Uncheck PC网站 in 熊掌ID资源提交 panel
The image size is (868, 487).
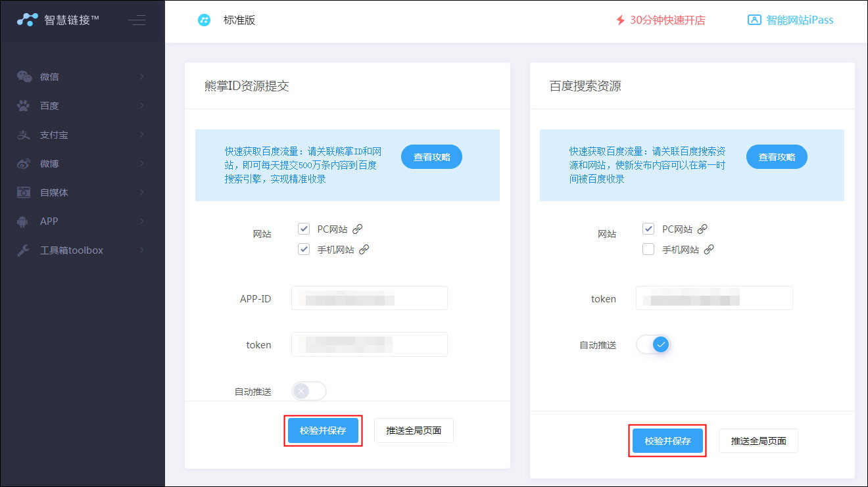304,229
